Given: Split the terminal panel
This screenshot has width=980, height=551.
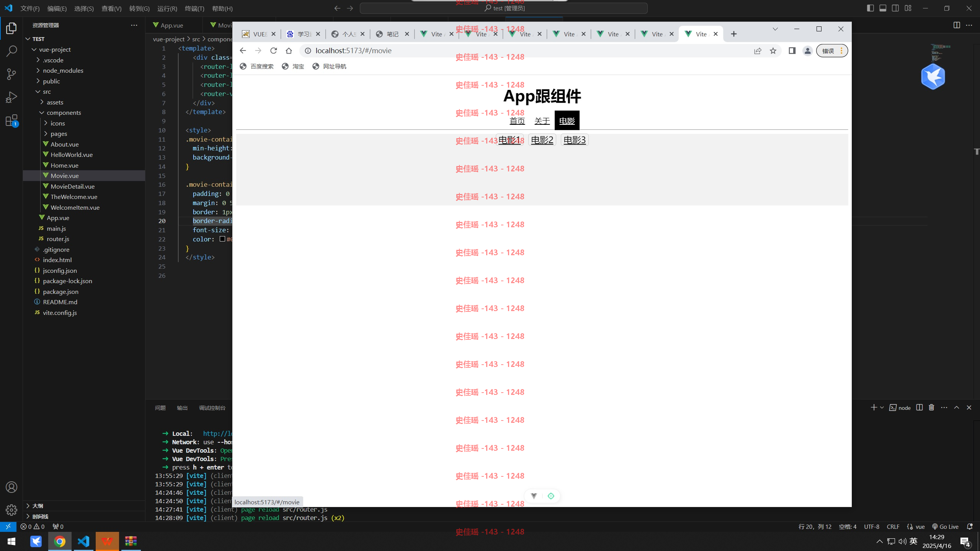Looking at the screenshot, I should (x=920, y=408).
